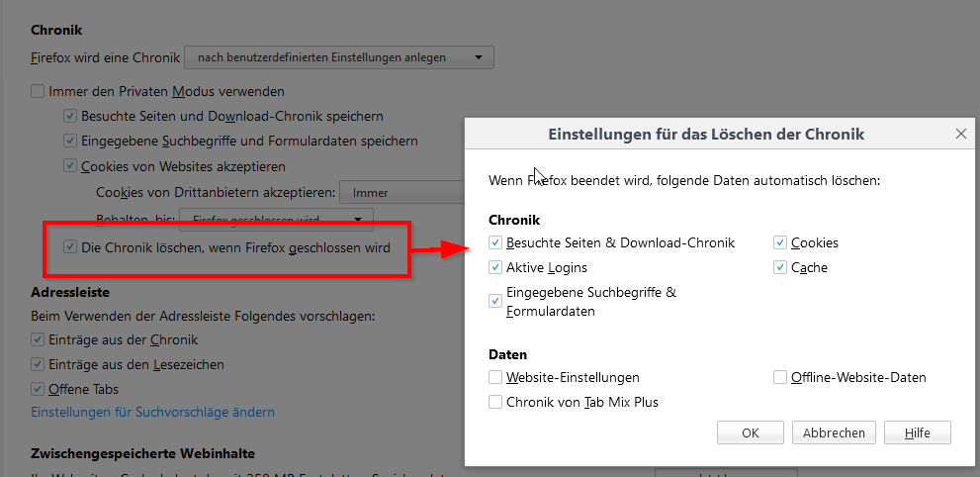Toggle Besuchte Seiten und Download-Chronik speichern
Image resolution: width=980 pixels, height=477 pixels.
pyautogui.click(x=70, y=116)
